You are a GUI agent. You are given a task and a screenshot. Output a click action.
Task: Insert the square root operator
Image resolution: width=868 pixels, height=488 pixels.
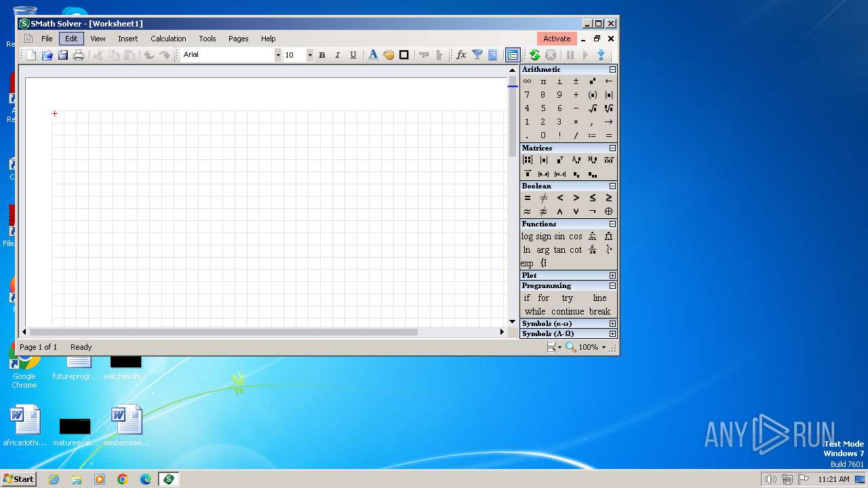pyautogui.click(x=592, y=108)
